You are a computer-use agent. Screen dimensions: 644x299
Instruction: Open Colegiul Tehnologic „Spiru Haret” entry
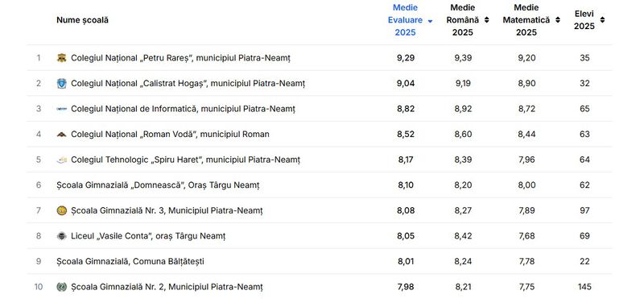(x=186, y=160)
